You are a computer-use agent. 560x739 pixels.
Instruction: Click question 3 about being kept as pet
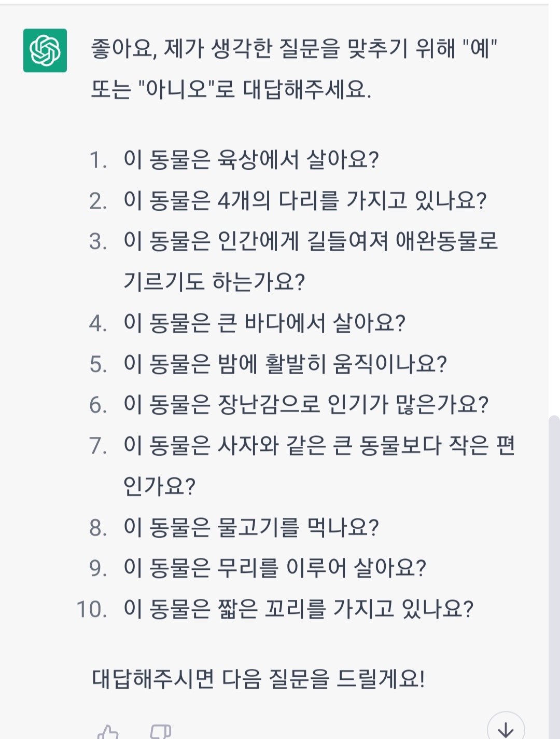tap(310, 241)
